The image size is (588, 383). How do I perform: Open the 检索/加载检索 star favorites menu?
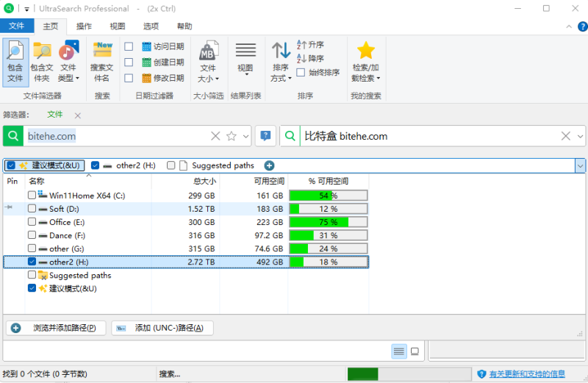(365, 62)
